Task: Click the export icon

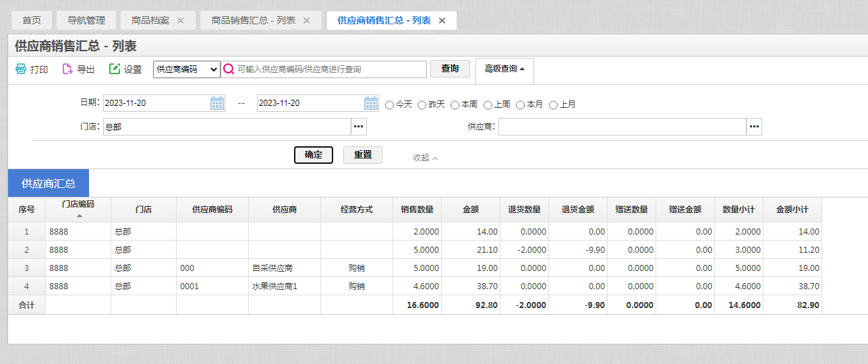Action: [x=67, y=69]
